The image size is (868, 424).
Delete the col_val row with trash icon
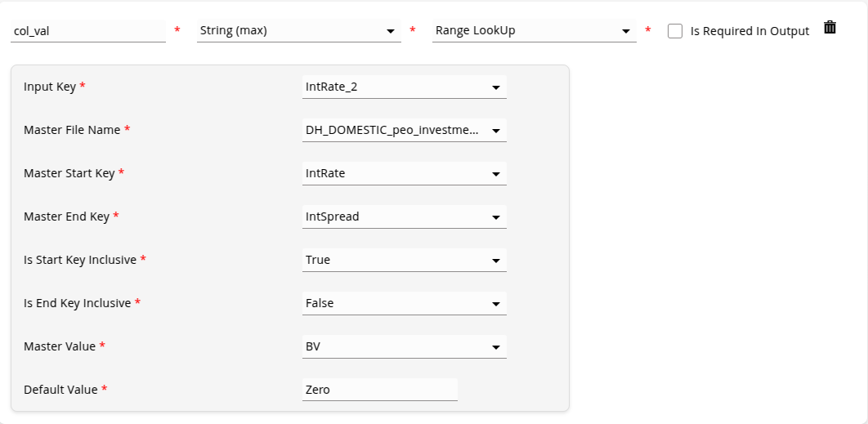point(830,27)
